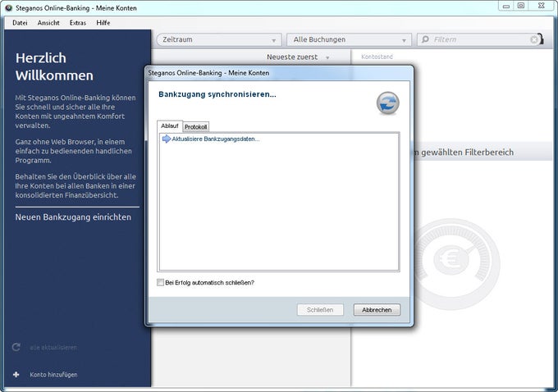Expand the Neueste zuerst sort dropdown

point(298,57)
